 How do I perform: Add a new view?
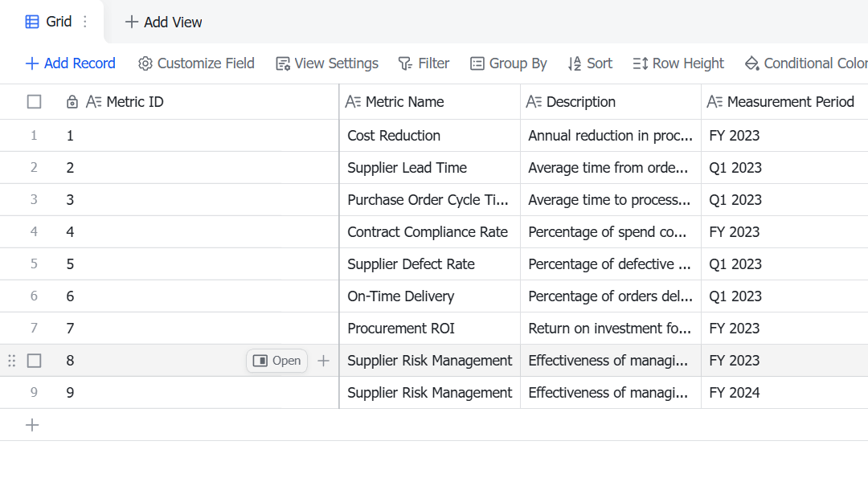[x=163, y=22]
